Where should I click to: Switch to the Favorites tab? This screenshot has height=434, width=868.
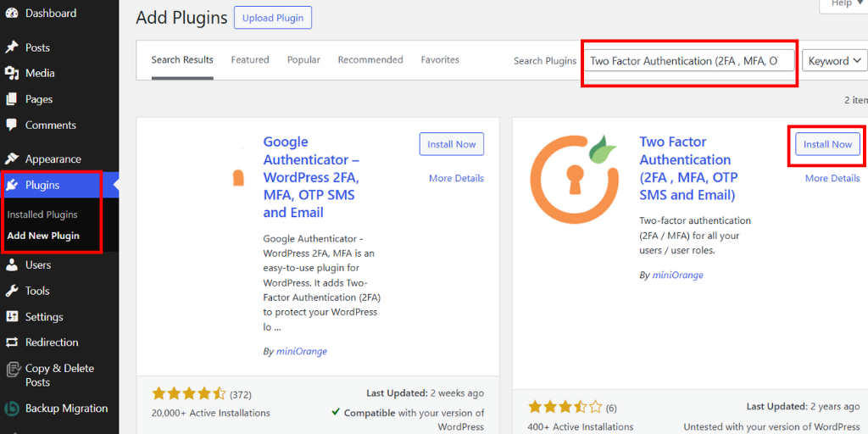tap(440, 60)
